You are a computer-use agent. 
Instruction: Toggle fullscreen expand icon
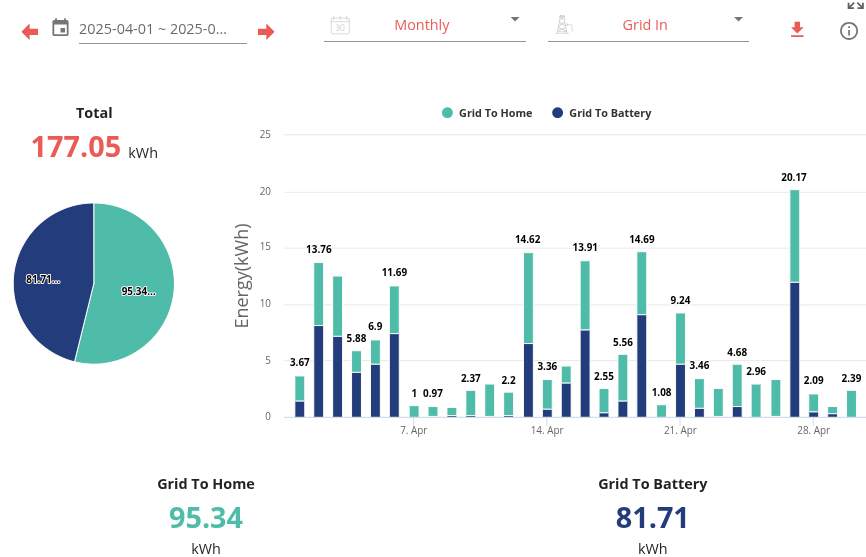[856, 5]
